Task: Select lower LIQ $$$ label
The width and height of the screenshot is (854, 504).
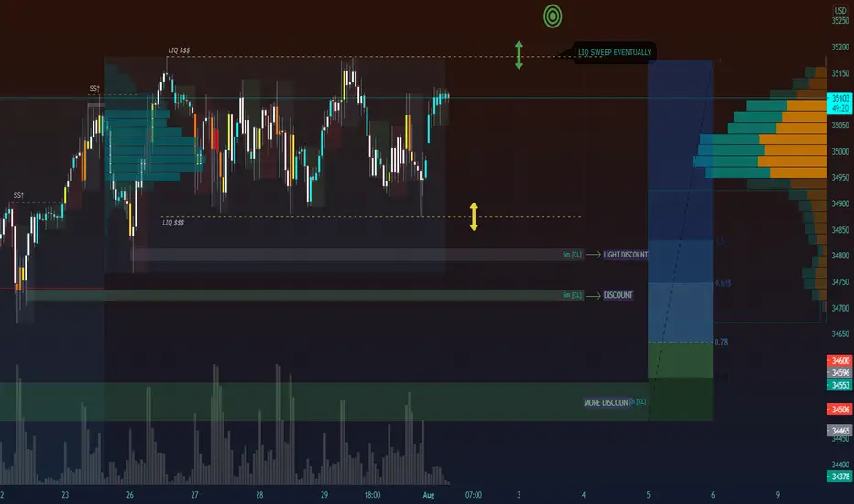Action: (x=173, y=223)
